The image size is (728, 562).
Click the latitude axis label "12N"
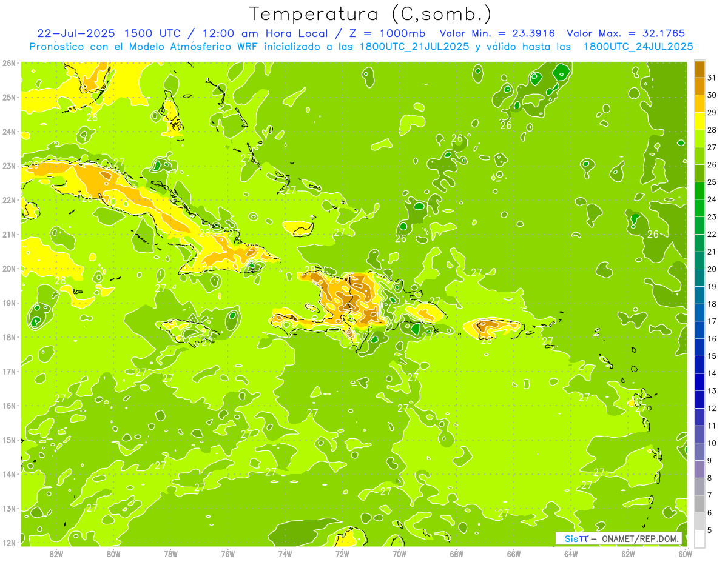pyautogui.click(x=9, y=543)
